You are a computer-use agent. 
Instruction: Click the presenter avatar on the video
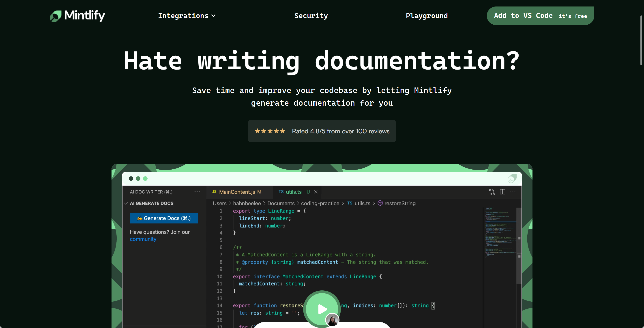click(x=332, y=320)
